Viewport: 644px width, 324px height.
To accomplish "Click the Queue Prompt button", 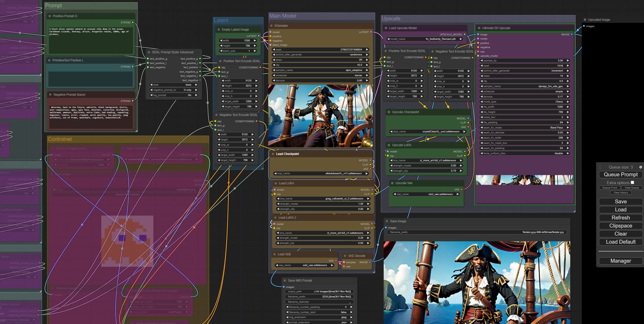I will [621, 175].
